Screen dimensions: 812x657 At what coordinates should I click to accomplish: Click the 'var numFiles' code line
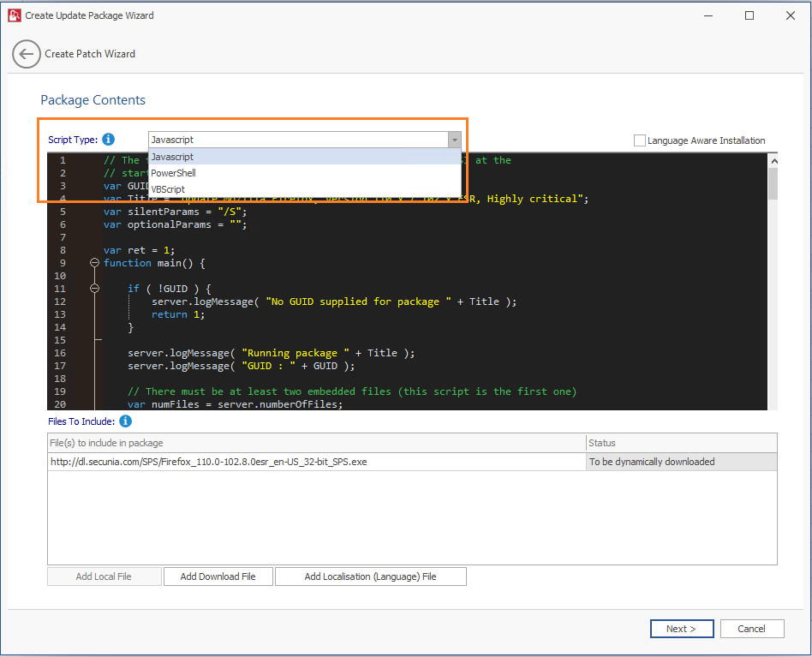[235, 403]
